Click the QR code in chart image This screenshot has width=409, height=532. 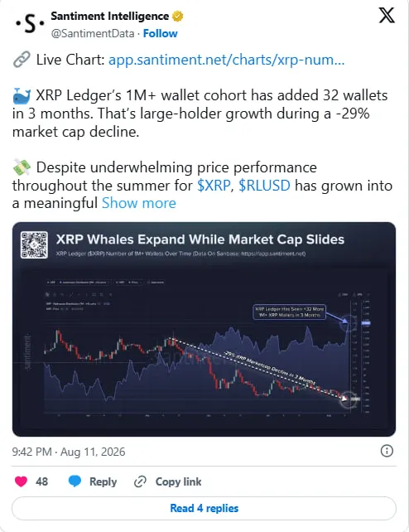(34, 245)
